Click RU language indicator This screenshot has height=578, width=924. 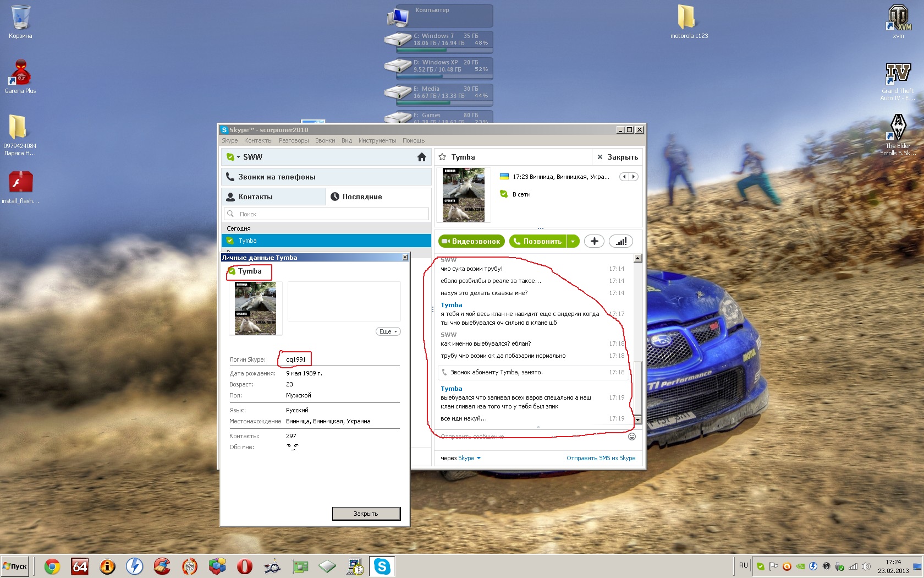744,565
